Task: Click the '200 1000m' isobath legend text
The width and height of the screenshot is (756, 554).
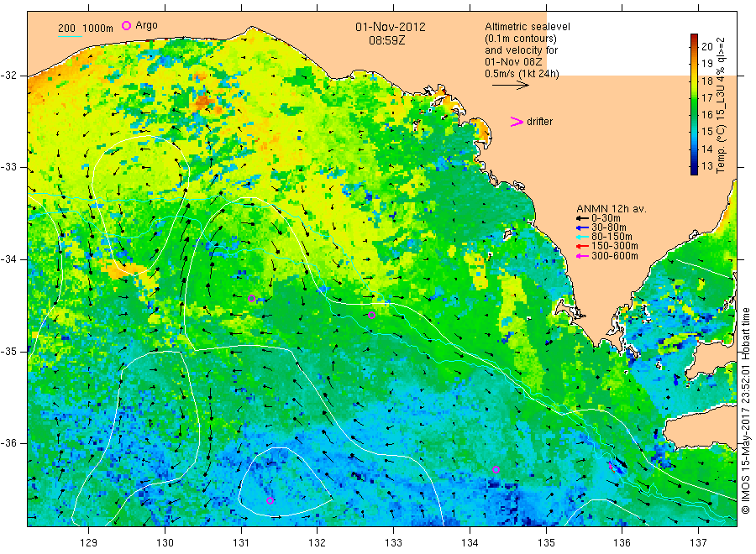Action: click(86, 29)
